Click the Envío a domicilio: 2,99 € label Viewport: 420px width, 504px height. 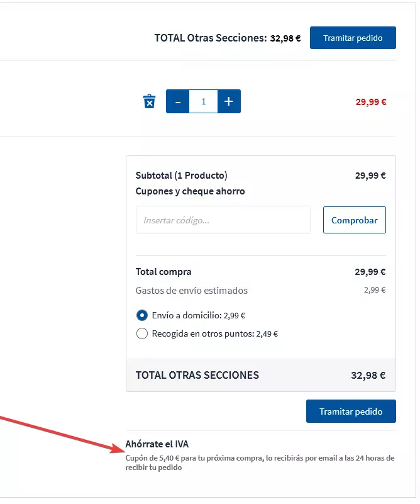coord(199,315)
